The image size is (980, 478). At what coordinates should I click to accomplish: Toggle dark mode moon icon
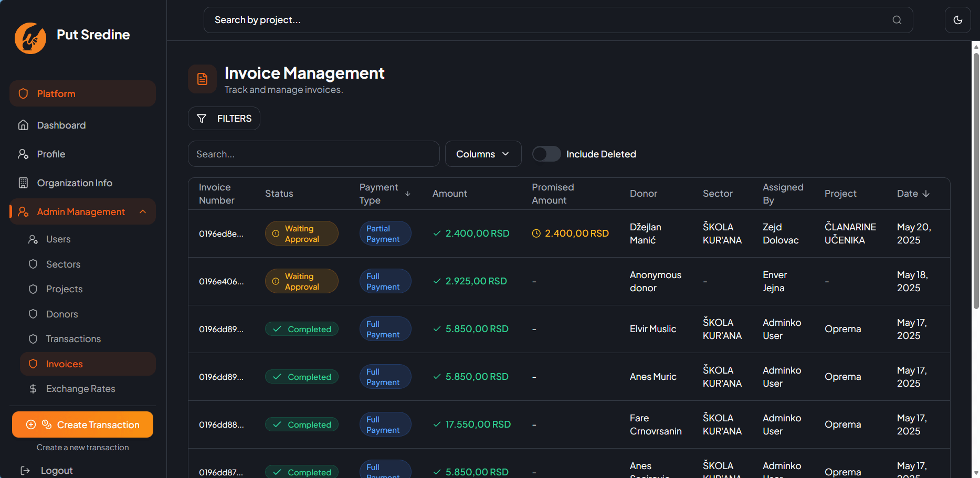point(958,20)
